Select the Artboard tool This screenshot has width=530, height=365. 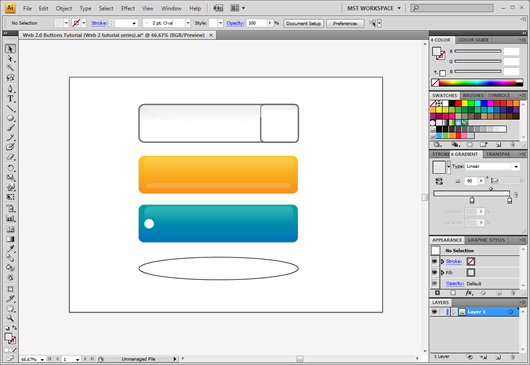click(x=10, y=289)
